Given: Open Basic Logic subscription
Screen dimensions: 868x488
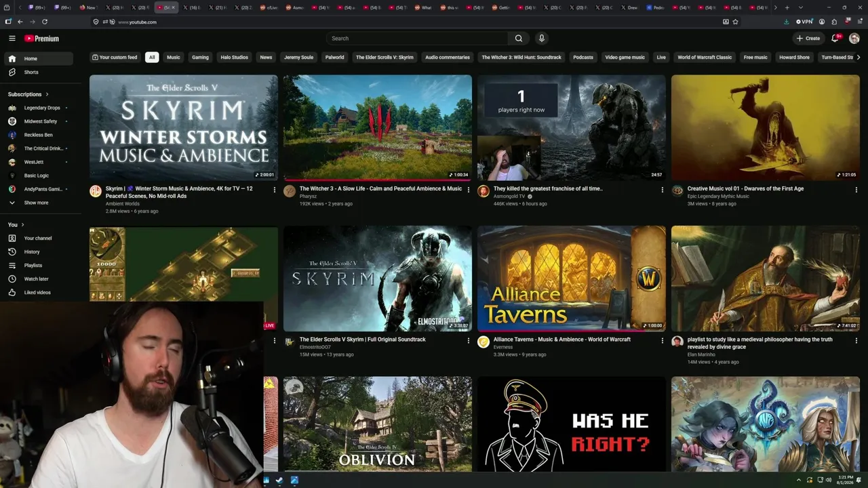Looking at the screenshot, I should (39, 176).
